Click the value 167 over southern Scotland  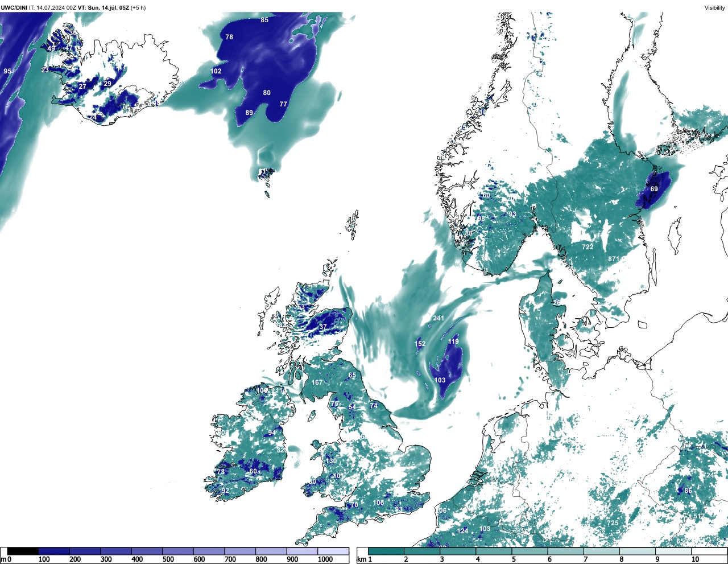pyautogui.click(x=317, y=382)
